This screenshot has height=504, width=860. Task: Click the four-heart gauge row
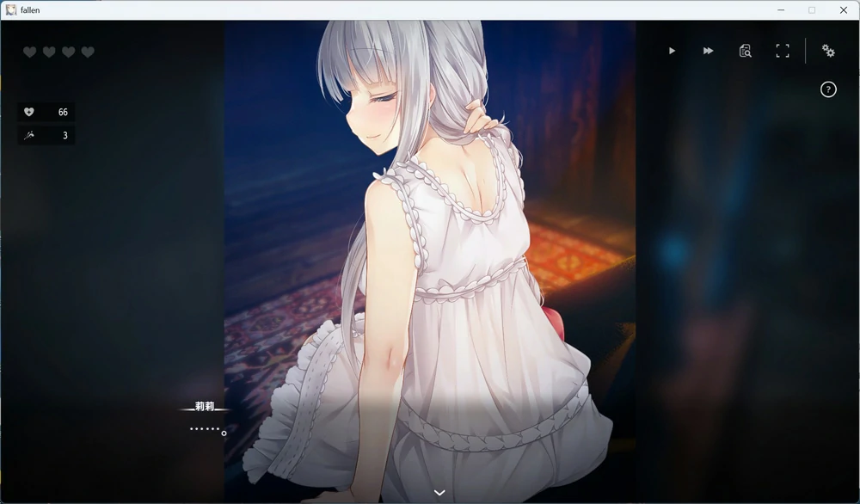[57, 52]
